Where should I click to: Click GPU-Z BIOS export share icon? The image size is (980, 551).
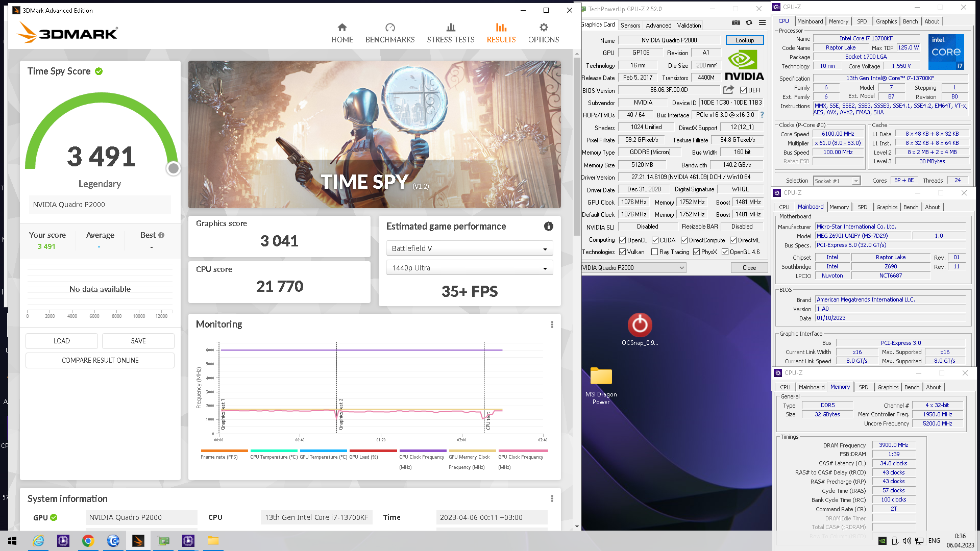coord(728,90)
